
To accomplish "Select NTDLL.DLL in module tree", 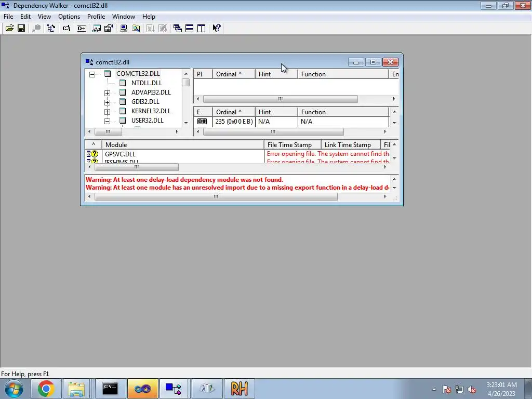I will 147,83.
